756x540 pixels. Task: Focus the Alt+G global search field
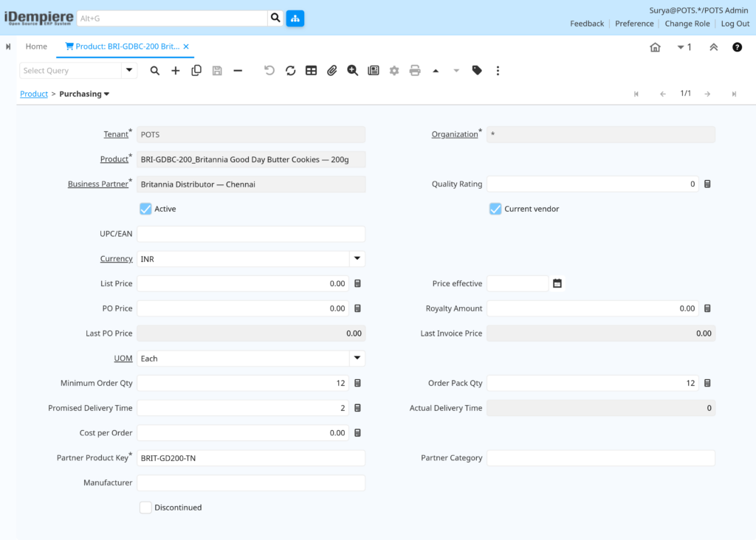(x=171, y=18)
